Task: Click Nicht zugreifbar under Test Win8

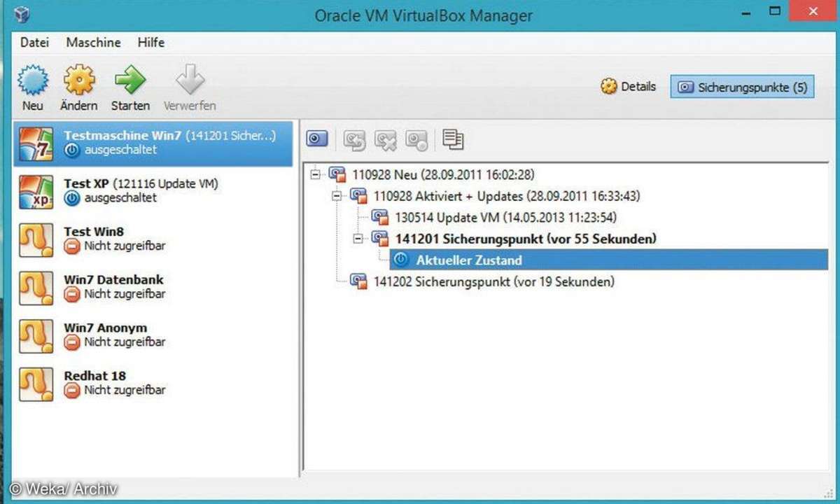Action: pyautogui.click(x=125, y=246)
